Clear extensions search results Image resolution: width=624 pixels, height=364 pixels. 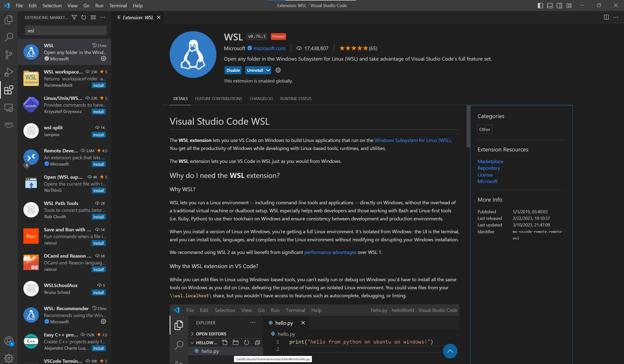pos(93,17)
